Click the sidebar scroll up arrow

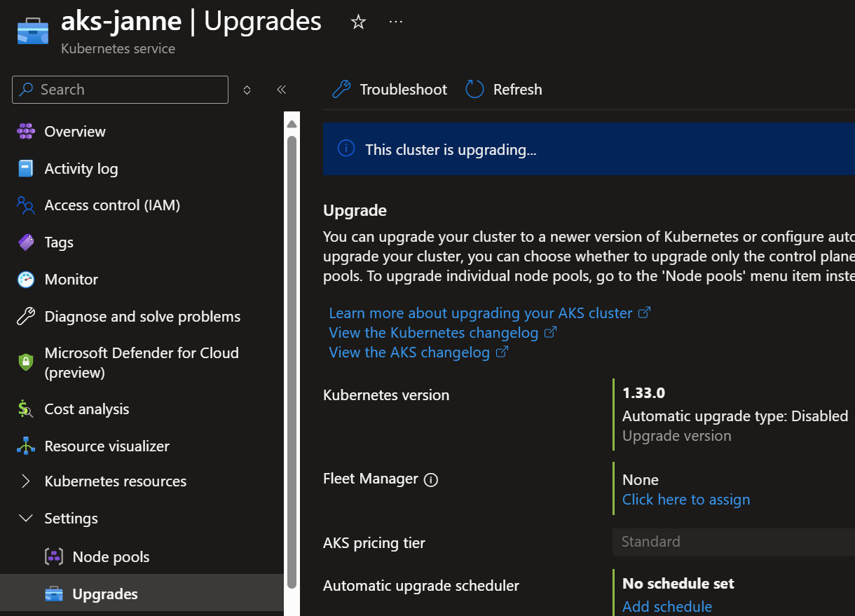[x=292, y=124]
